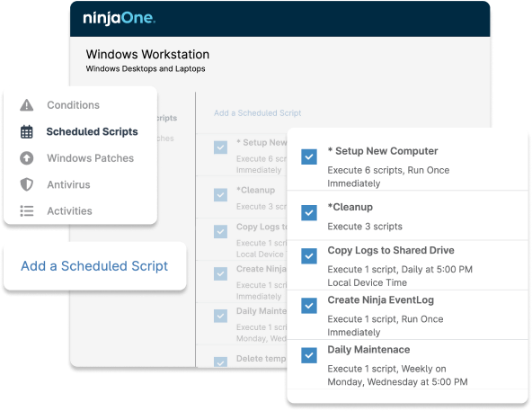Open the Activities section
This screenshot has width=532, height=411.
pos(69,211)
